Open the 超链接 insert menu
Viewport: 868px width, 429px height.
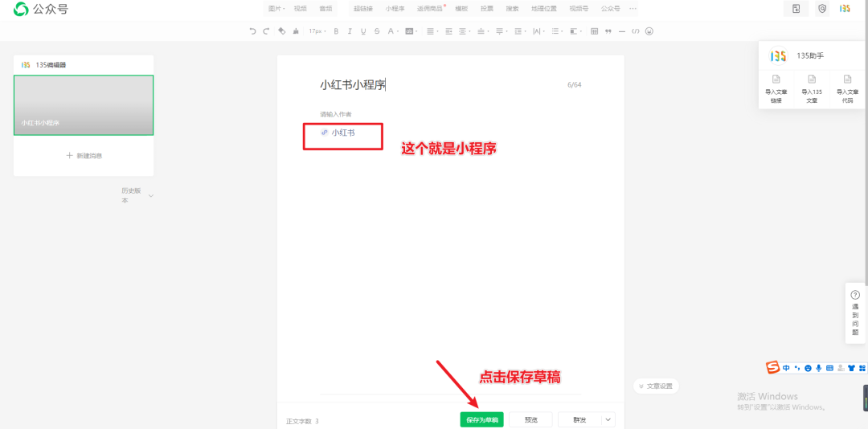tap(363, 9)
